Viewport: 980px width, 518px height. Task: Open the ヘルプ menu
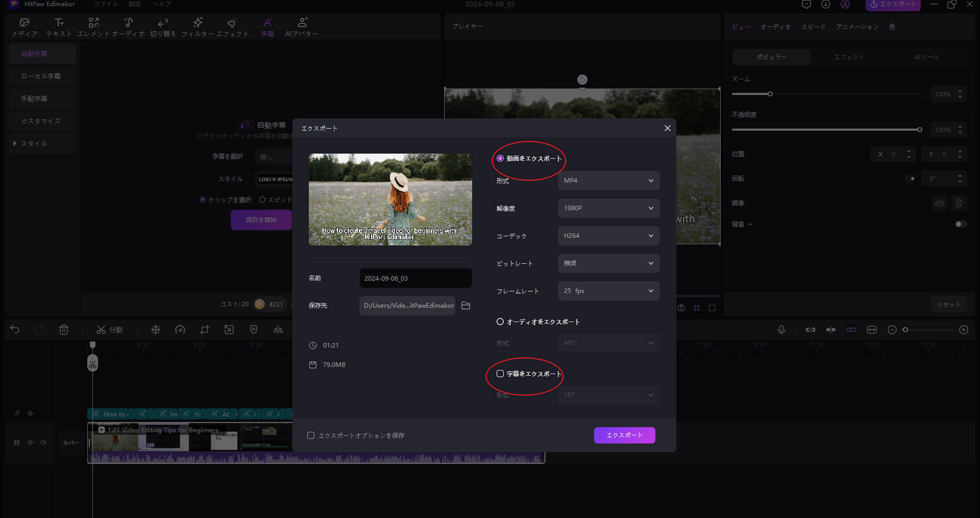click(162, 4)
